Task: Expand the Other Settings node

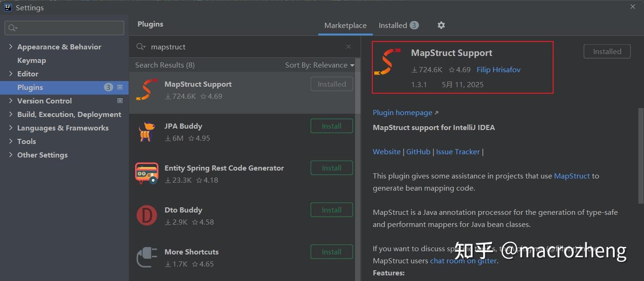Action: (x=11, y=155)
